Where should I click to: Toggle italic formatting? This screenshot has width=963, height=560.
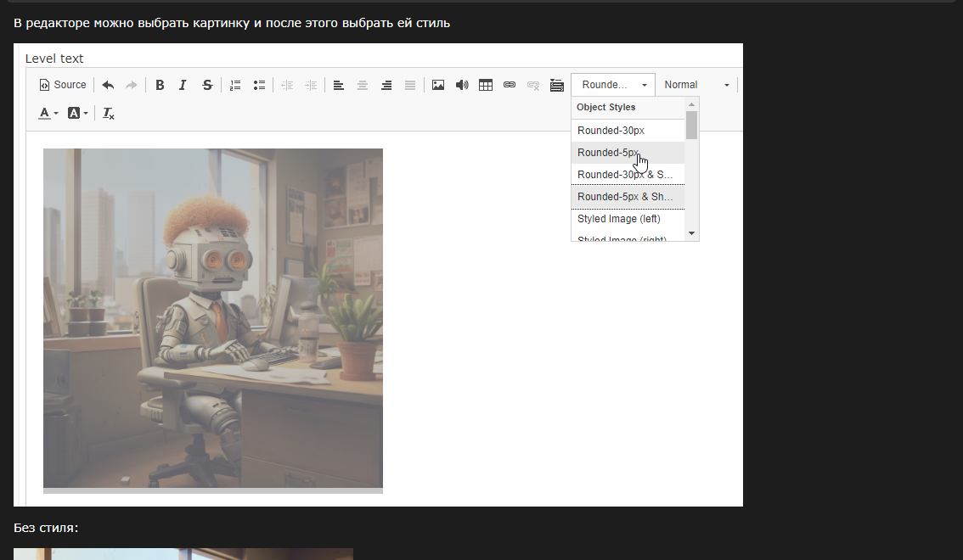pos(183,85)
